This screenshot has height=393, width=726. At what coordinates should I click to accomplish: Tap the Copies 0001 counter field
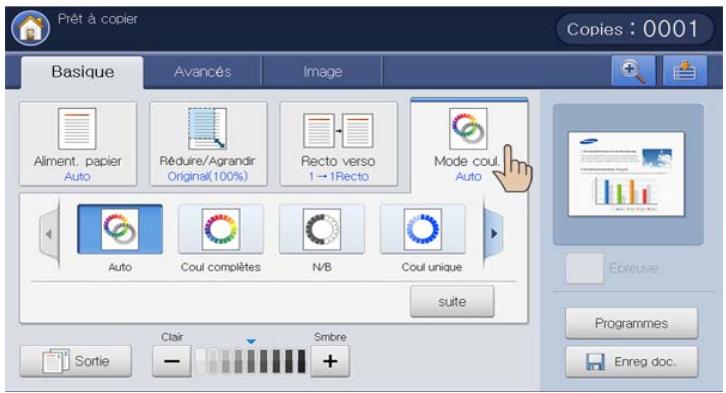[x=634, y=29]
